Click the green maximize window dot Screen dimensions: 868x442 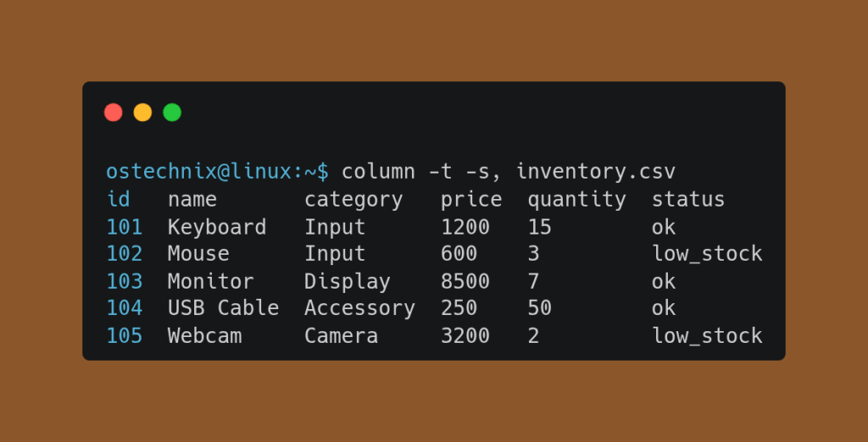click(x=172, y=112)
